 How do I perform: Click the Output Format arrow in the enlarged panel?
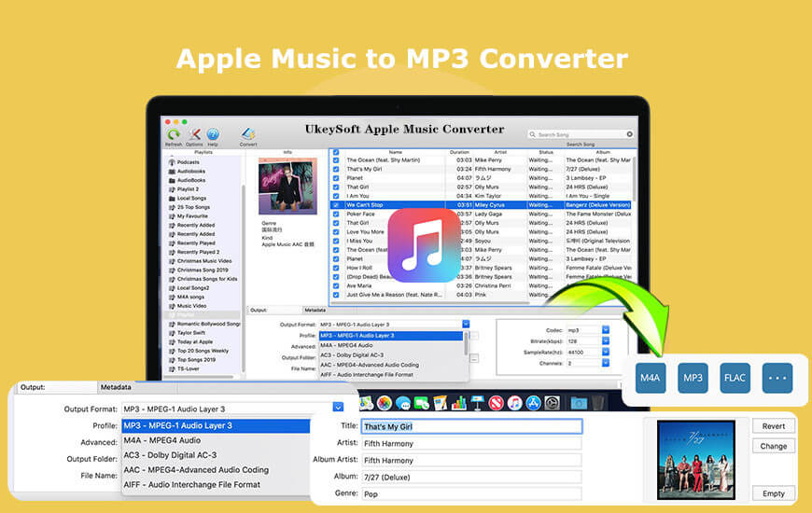click(338, 408)
